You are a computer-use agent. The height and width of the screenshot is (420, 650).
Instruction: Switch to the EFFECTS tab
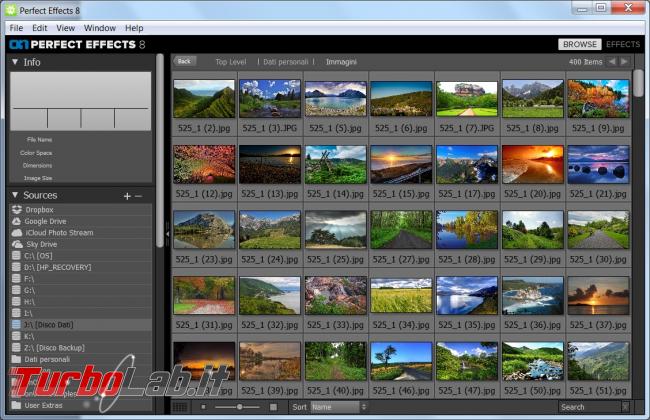623,44
